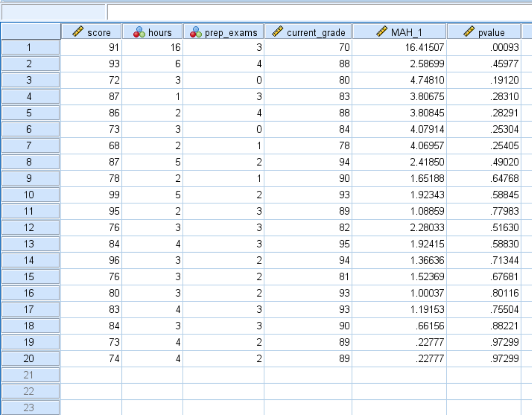Select row header 1
532x415 pixels.
[x=30, y=47]
